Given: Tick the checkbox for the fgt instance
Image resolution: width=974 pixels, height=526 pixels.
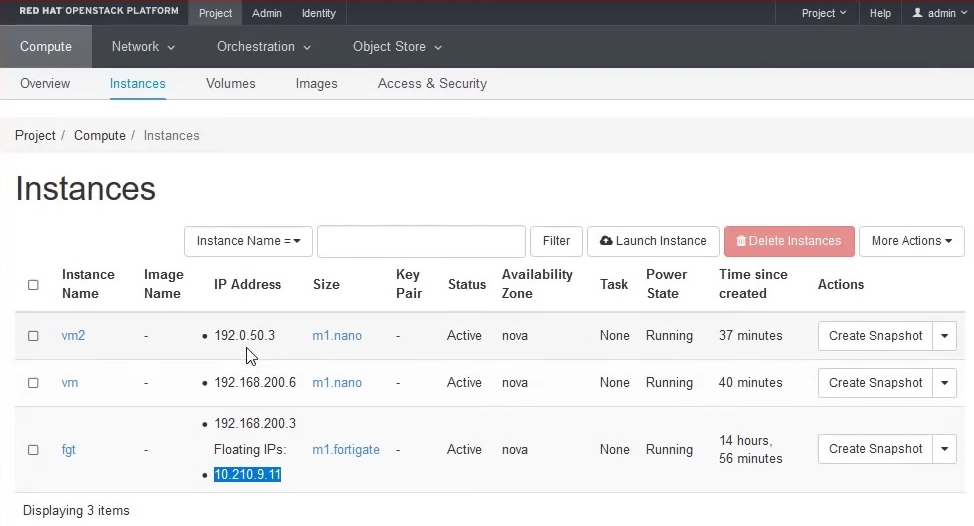Looking at the screenshot, I should [x=33, y=450].
